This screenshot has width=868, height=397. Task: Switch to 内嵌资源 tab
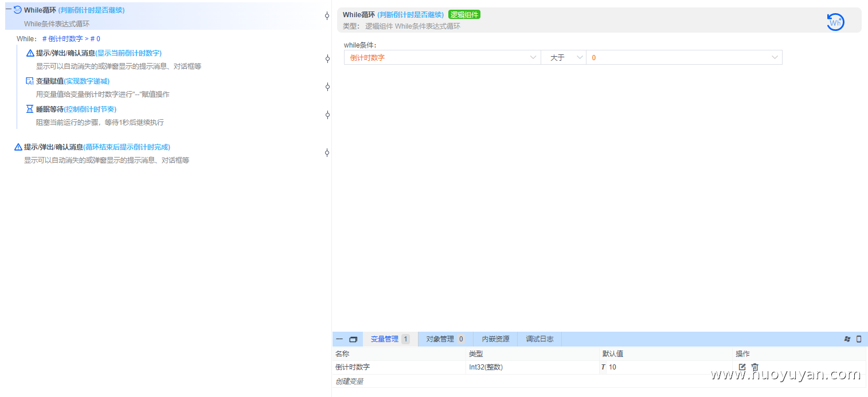[495, 339]
